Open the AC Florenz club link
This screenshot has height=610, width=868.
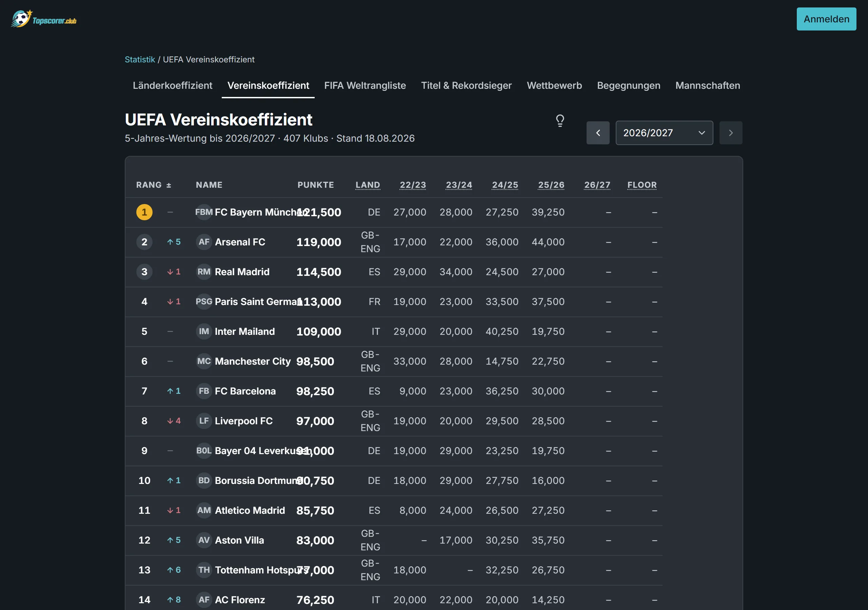(x=240, y=600)
